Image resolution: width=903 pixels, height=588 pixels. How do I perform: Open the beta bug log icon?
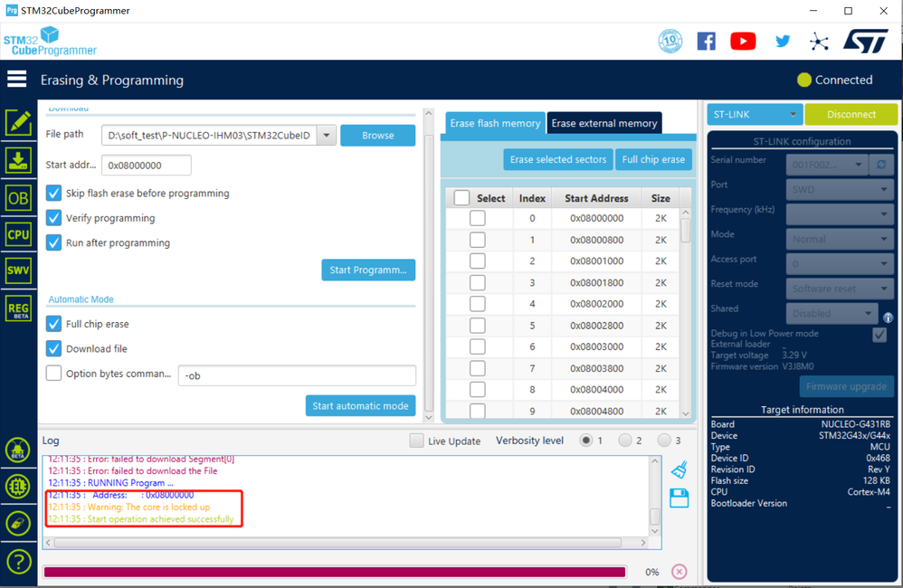pyautogui.click(x=18, y=450)
